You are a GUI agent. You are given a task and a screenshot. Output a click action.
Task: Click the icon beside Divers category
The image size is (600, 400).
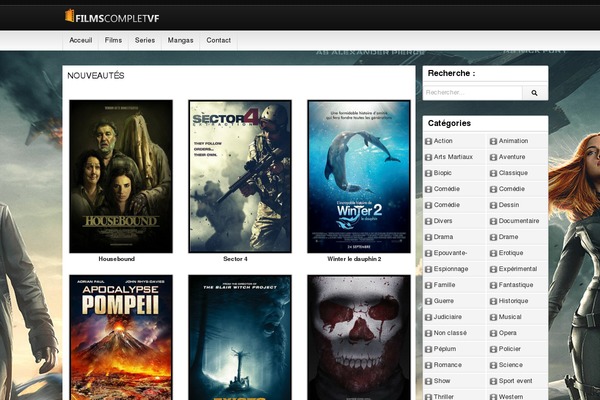click(x=429, y=221)
